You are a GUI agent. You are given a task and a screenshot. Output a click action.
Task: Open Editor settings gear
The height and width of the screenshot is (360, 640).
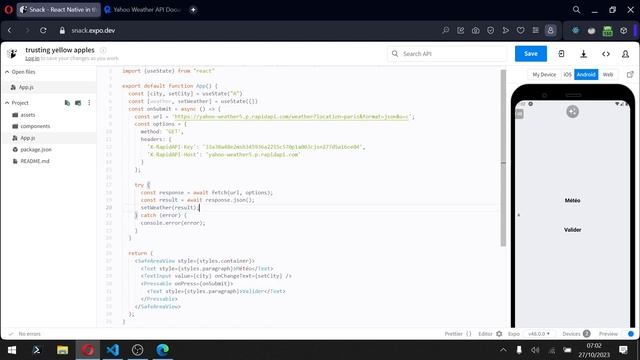click(499, 333)
